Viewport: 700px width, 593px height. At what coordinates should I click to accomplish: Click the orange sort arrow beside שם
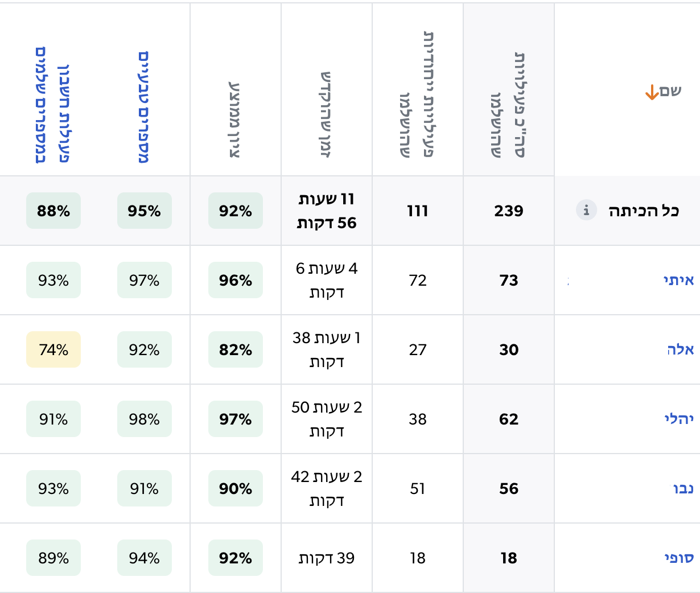(x=652, y=92)
